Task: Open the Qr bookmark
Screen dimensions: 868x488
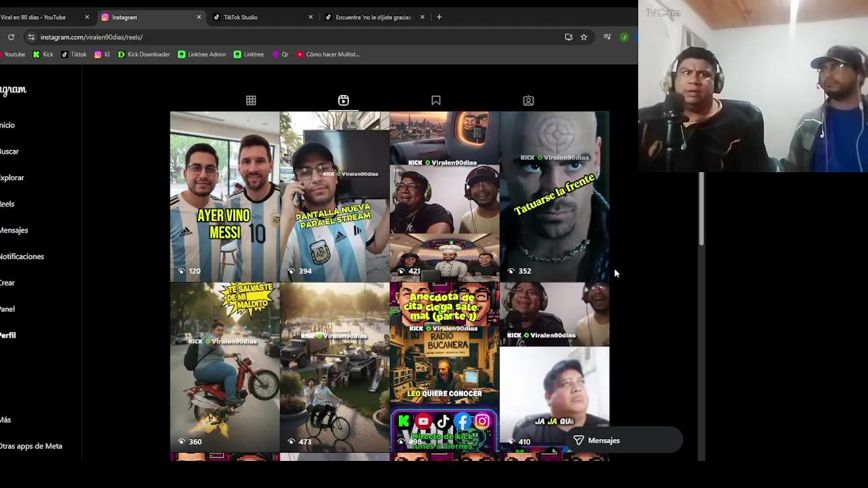Action: (281, 54)
